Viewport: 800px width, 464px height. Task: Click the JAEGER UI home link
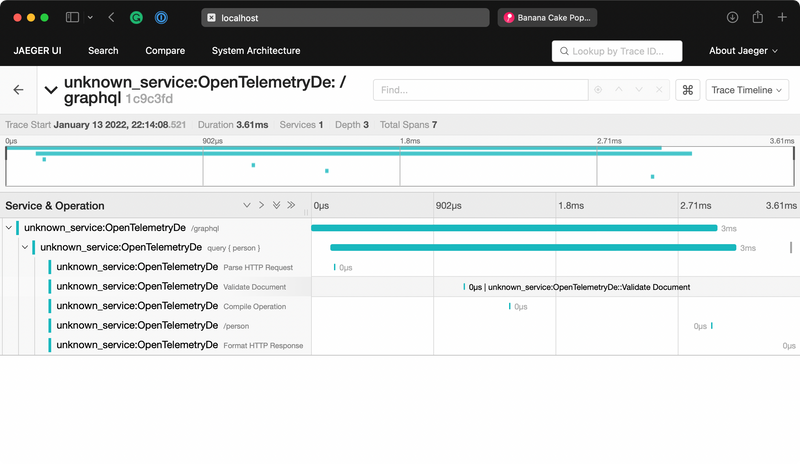click(37, 51)
